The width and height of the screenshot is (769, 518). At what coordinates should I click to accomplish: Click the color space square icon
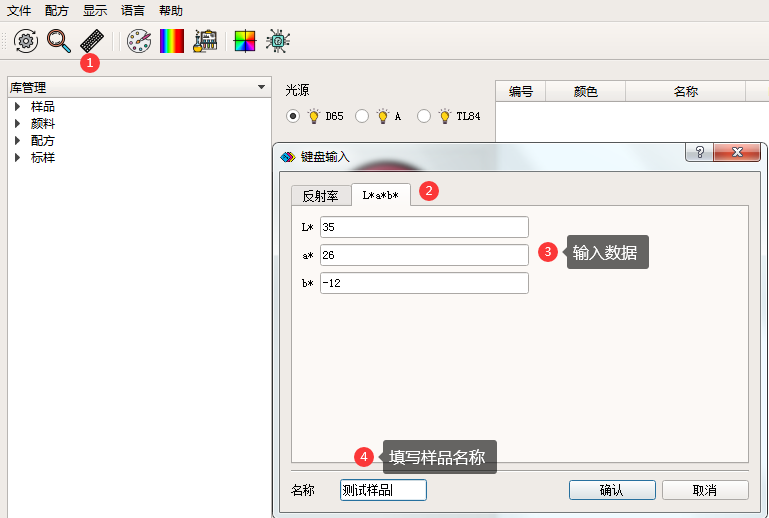coord(244,41)
